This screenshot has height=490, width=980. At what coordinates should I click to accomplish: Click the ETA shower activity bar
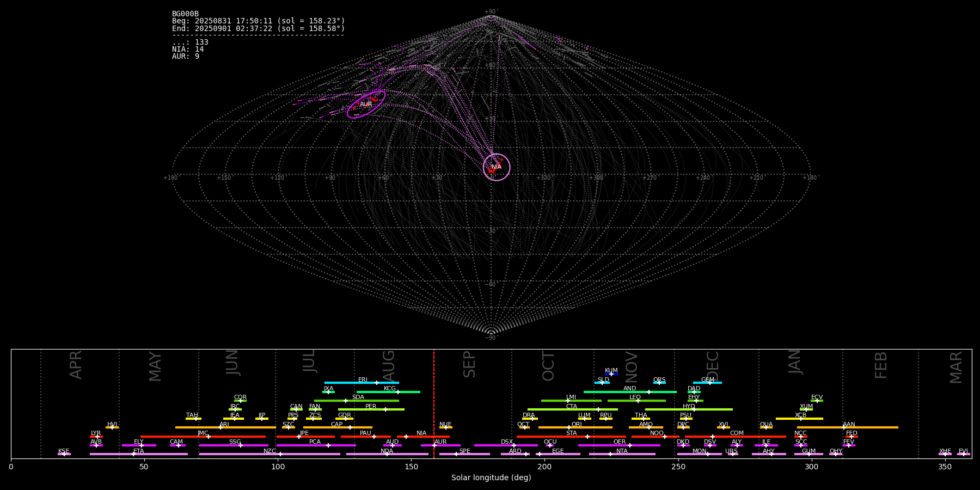[138, 454]
